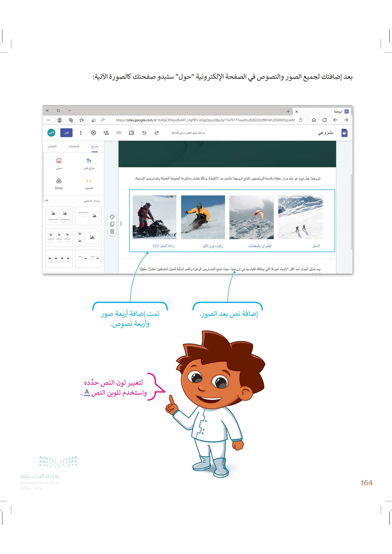Open the site settings gear icon
Screen dimensions: 392x554
click(93, 133)
